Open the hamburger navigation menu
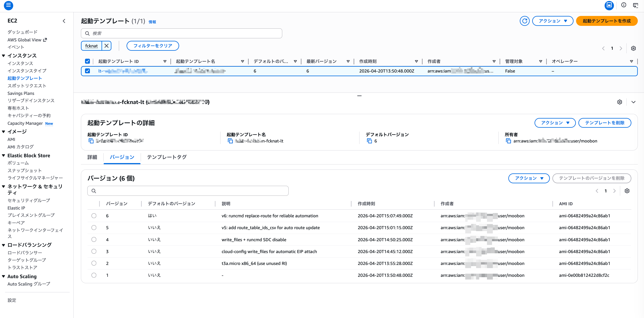 click(9, 5)
